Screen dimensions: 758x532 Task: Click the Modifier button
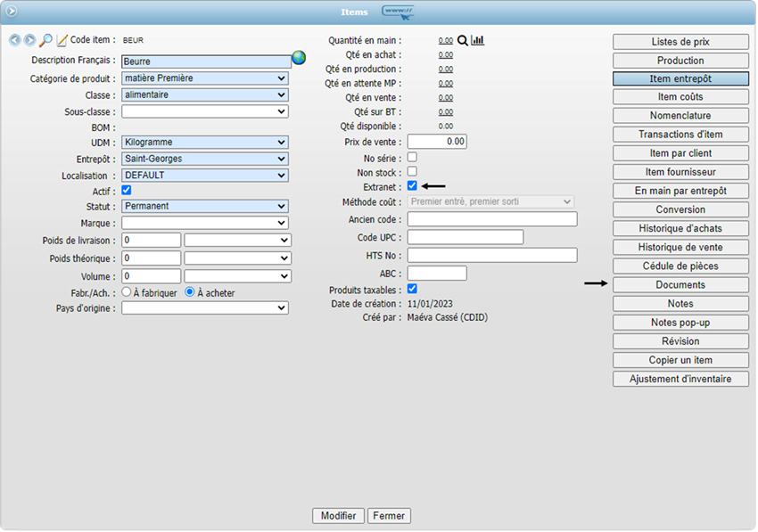[x=338, y=516]
